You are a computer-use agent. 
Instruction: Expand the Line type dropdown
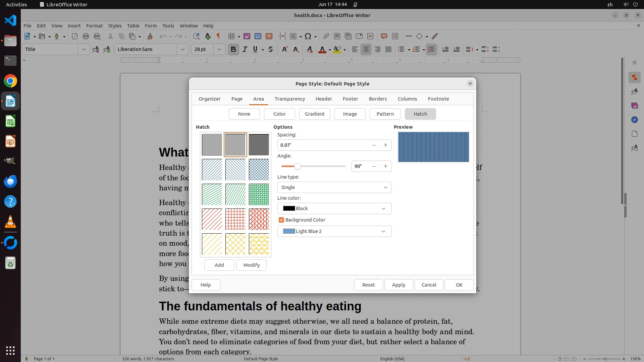pos(334,187)
